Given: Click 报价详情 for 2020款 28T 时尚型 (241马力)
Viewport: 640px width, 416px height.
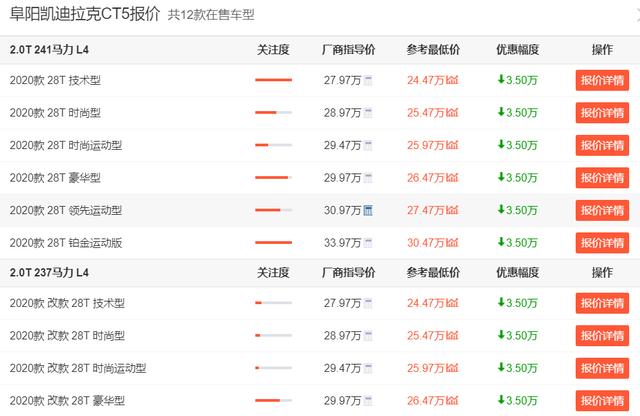Looking at the screenshot, I should click(602, 113).
